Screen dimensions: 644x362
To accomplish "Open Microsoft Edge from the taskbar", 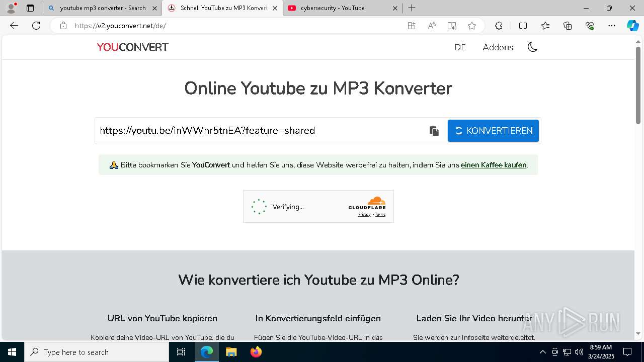I will tap(207, 352).
